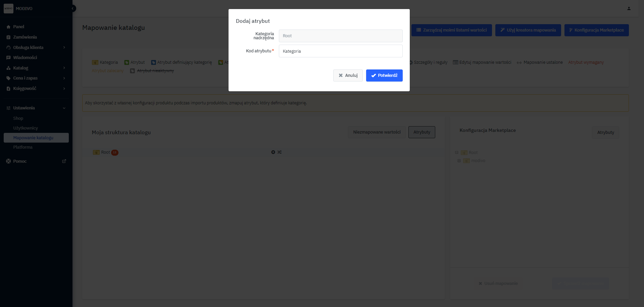Open Mapowanie katalogu menu item
Image resolution: width=644 pixels, height=307 pixels.
point(33,138)
